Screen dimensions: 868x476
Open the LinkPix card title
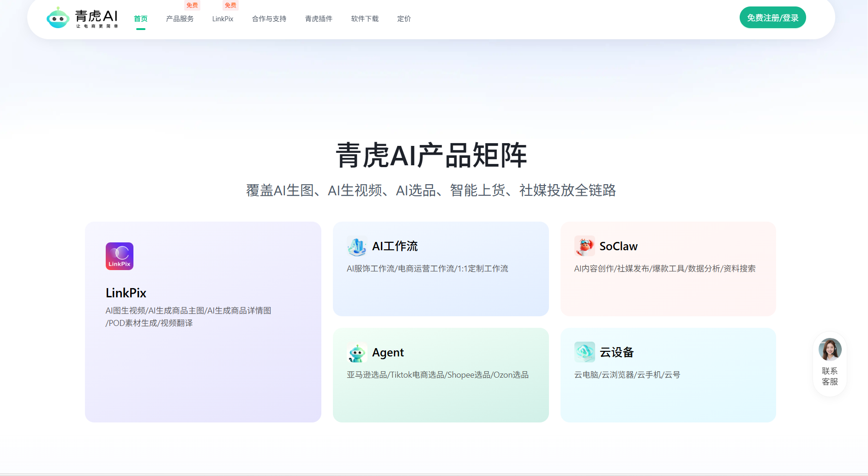click(x=126, y=293)
